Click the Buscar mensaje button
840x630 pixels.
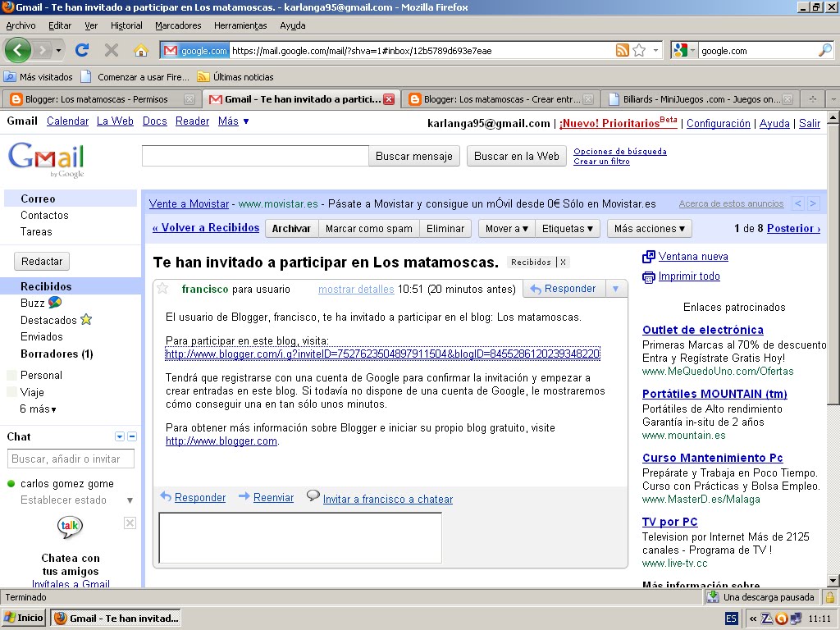click(414, 157)
